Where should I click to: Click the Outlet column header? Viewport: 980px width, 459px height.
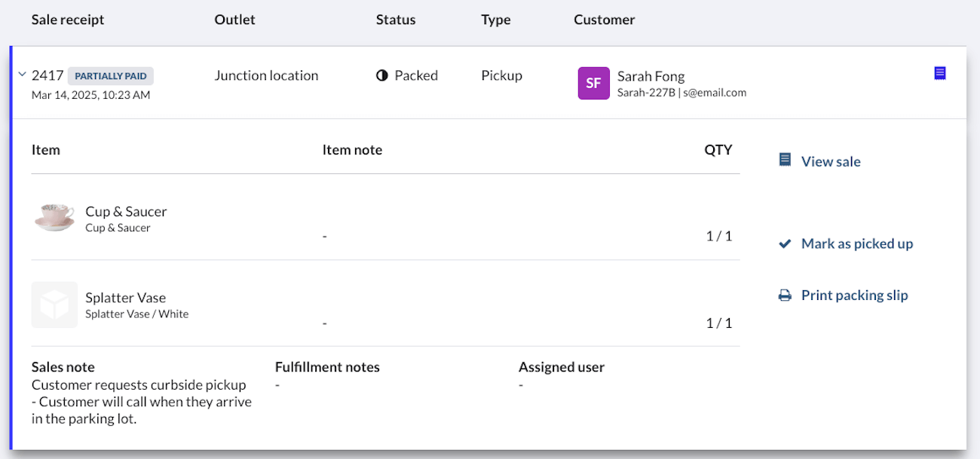(x=234, y=20)
